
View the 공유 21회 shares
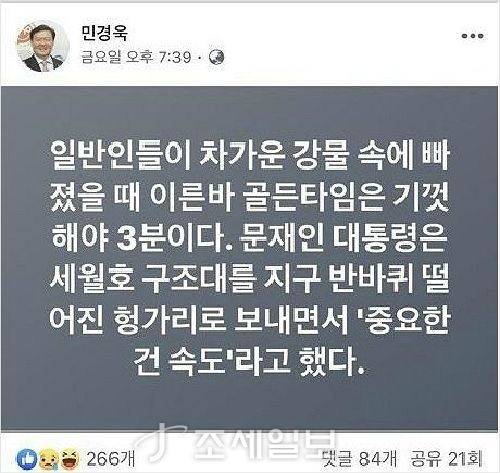coord(446,459)
